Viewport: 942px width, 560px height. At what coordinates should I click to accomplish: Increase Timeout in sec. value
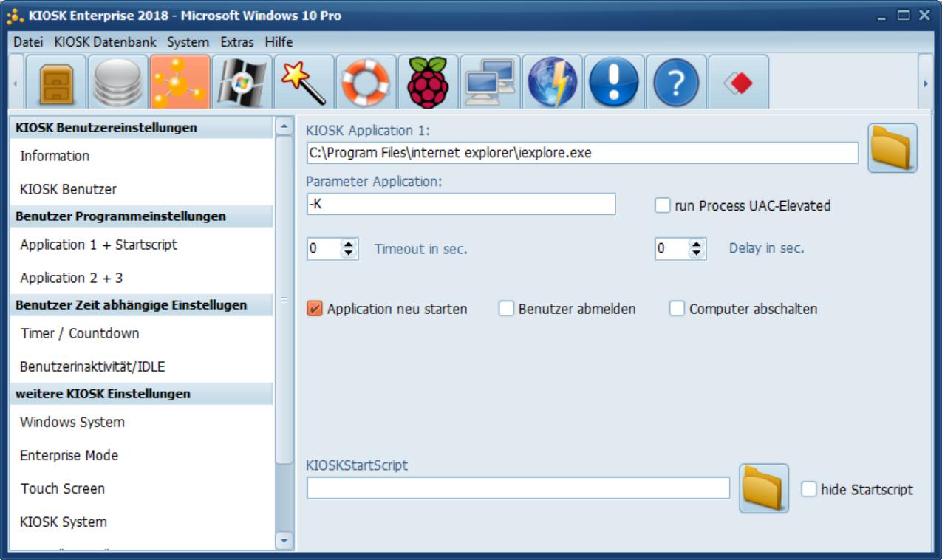click(348, 245)
